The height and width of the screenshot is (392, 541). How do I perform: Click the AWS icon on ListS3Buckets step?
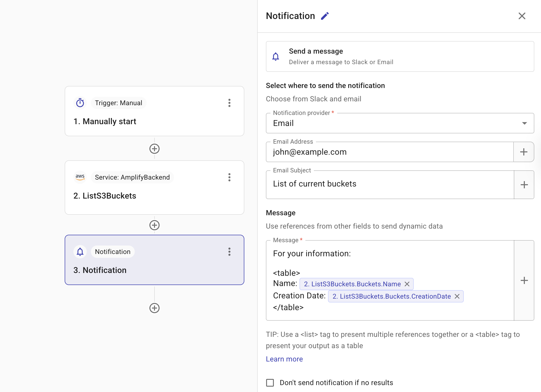point(80,177)
